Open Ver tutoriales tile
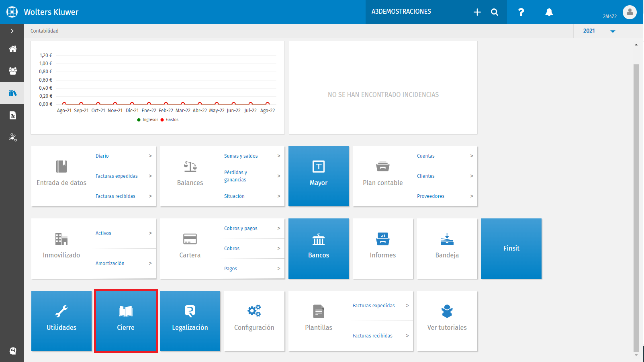Viewport: 644px width, 362px height. pyautogui.click(x=447, y=321)
